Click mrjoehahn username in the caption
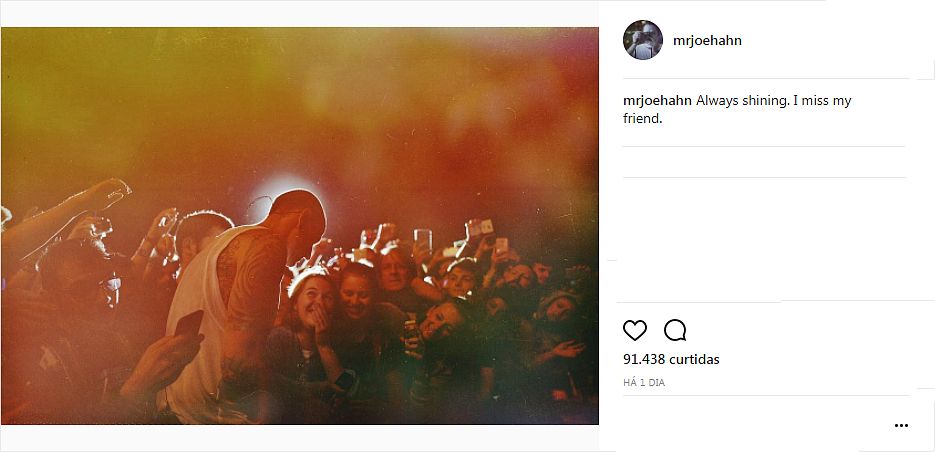Viewport: 935px width, 452px height. click(x=657, y=101)
